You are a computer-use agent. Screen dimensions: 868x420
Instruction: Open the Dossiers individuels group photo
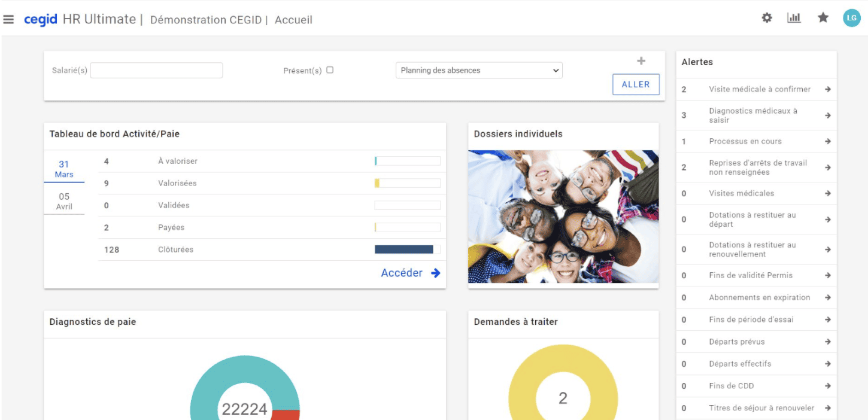(x=563, y=216)
